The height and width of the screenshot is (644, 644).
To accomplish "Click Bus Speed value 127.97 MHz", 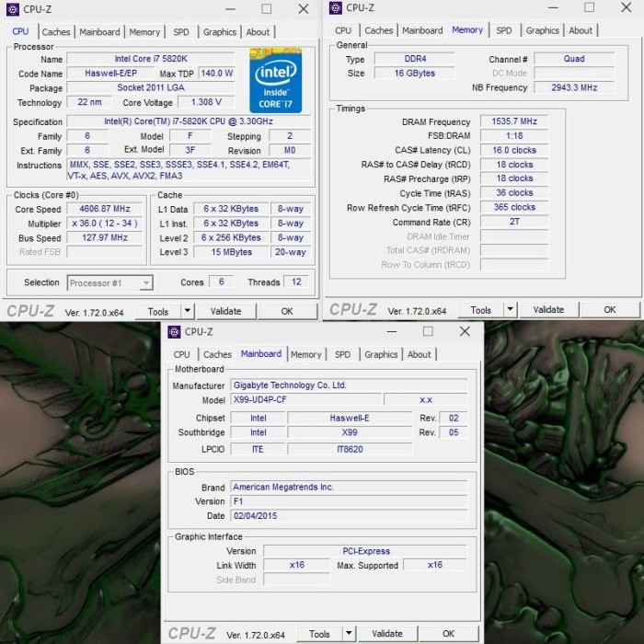I will [105, 237].
